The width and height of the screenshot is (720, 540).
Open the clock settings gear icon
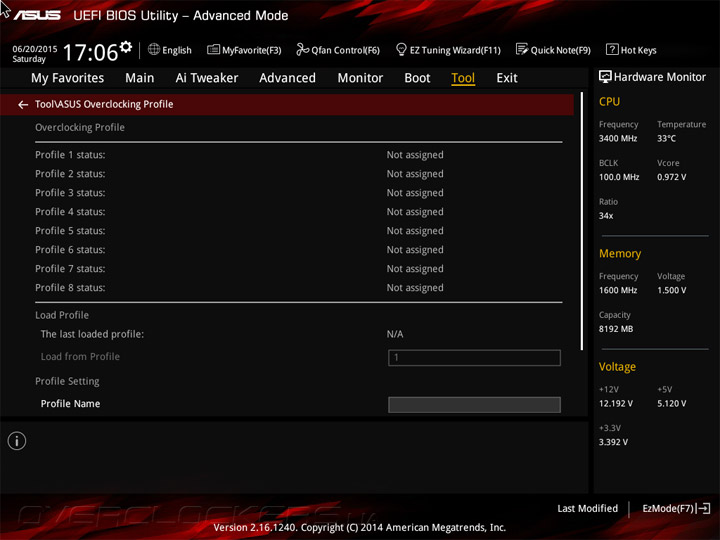(126, 47)
